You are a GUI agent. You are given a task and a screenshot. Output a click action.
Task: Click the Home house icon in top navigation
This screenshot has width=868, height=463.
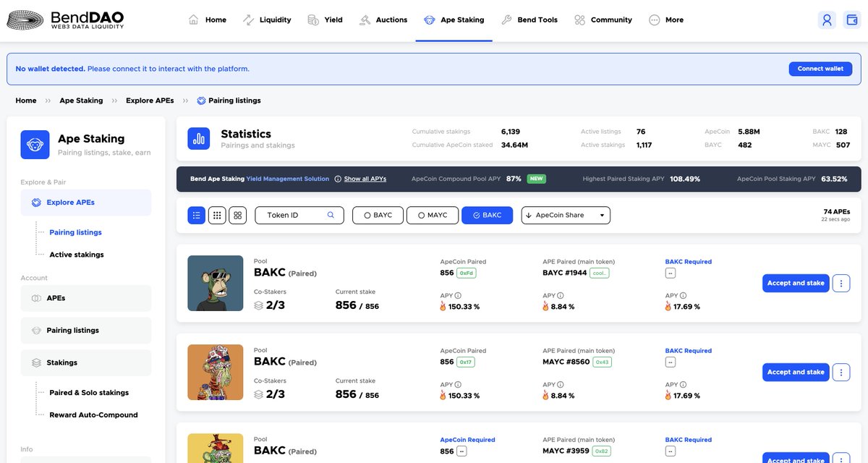193,20
